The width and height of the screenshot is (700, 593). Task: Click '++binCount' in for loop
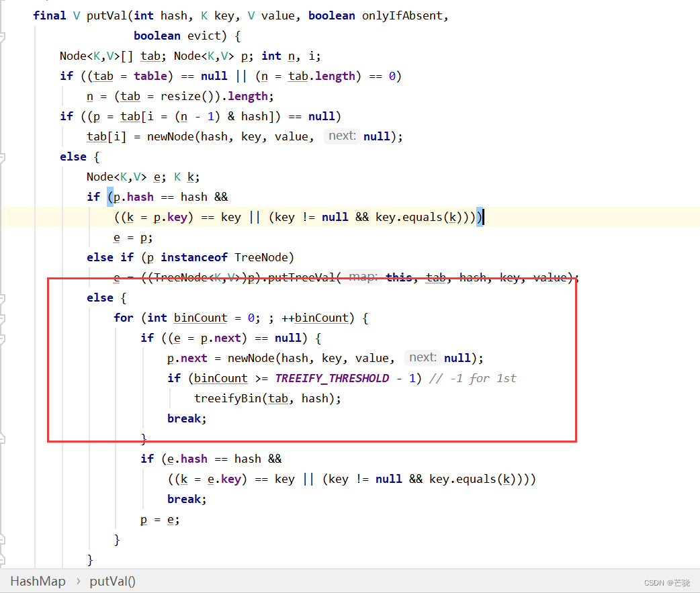pyautogui.click(x=315, y=318)
